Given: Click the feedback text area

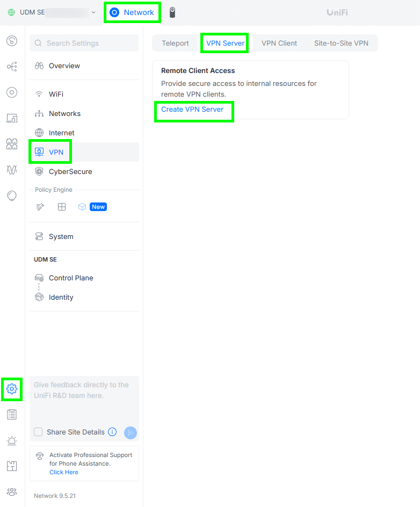Looking at the screenshot, I should coord(84,400).
